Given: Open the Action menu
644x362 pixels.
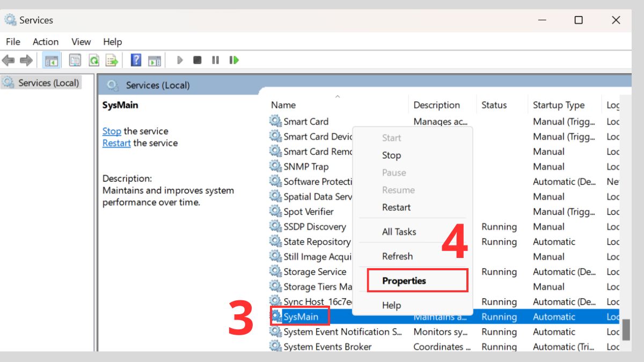Looking at the screenshot, I should [x=46, y=42].
